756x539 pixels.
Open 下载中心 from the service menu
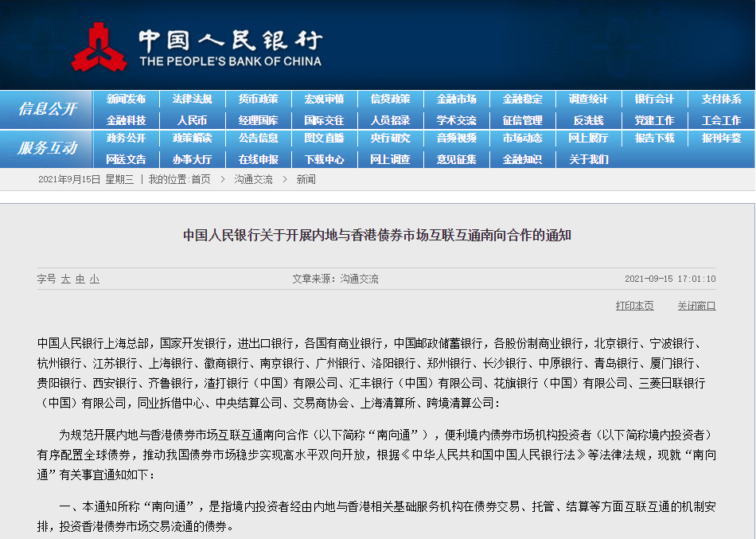[x=324, y=159]
